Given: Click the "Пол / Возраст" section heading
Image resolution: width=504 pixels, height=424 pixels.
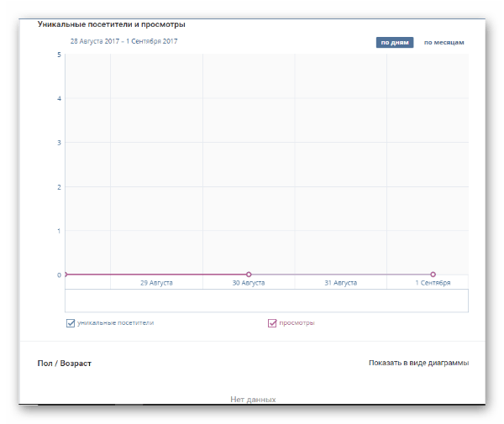Looking at the screenshot, I should [65, 364].
